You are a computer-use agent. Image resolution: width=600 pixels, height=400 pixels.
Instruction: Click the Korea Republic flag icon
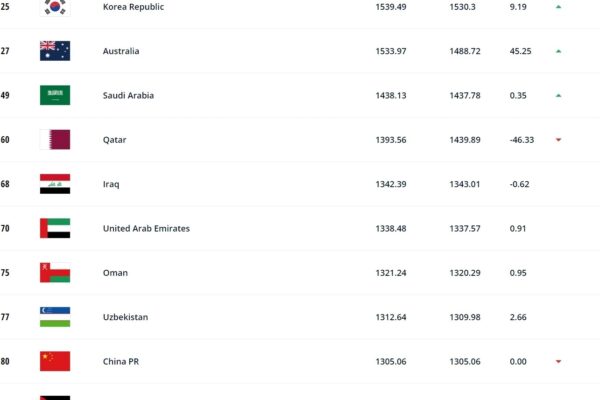click(x=55, y=8)
